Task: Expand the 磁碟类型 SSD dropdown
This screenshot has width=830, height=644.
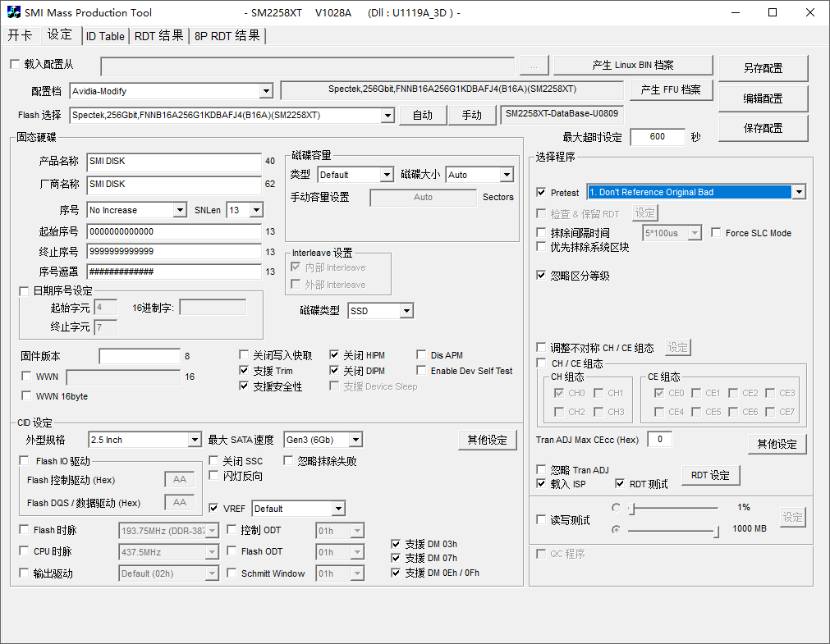Action: pyautogui.click(x=406, y=311)
